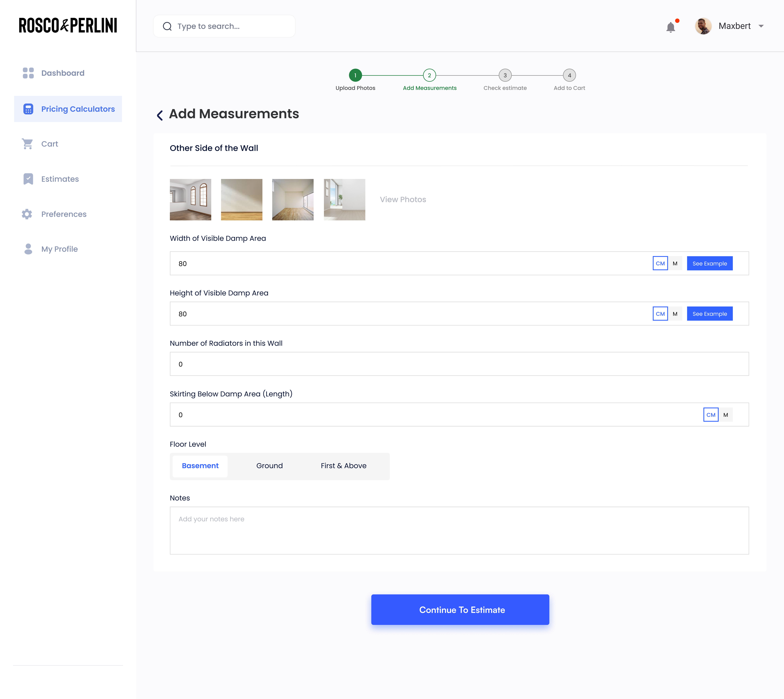The height and width of the screenshot is (699, 784).
Task: Click the Type to search field
Action: [224, 26]
